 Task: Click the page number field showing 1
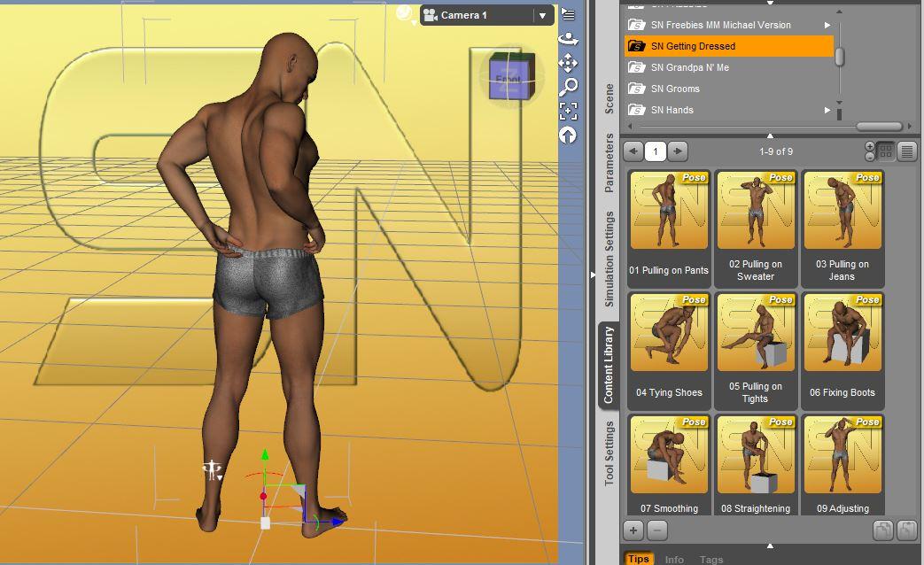[656, 151]
